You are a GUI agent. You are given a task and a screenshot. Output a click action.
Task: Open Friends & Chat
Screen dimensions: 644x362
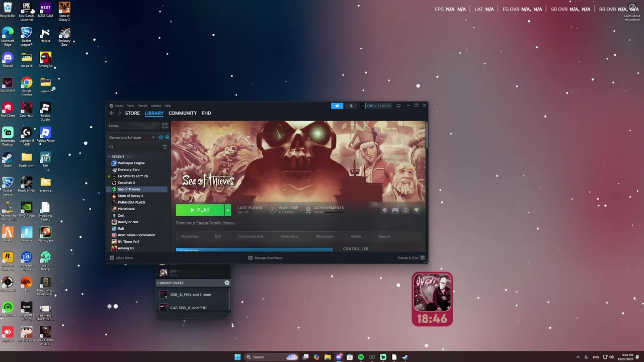point(411,258)
